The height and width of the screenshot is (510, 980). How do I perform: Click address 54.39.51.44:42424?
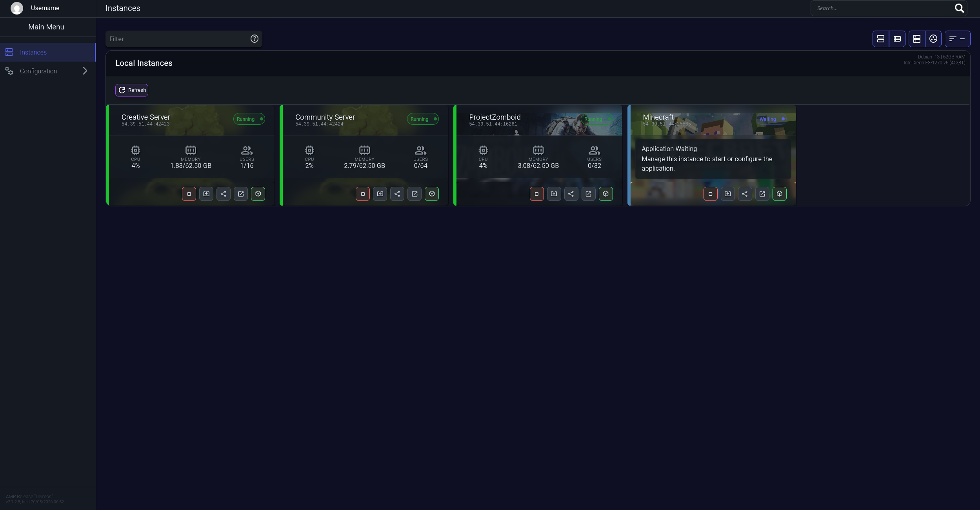[x=319, y=124]
